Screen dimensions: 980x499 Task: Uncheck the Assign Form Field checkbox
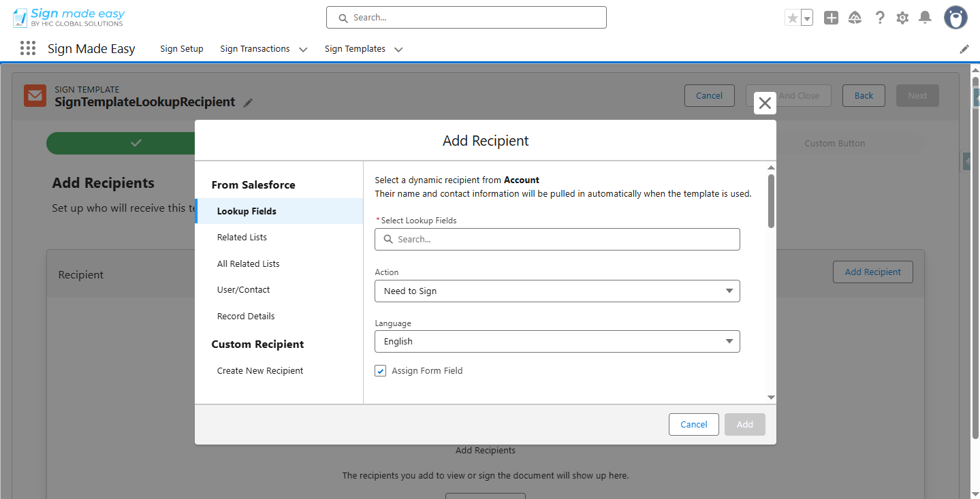tap(381, 371)
